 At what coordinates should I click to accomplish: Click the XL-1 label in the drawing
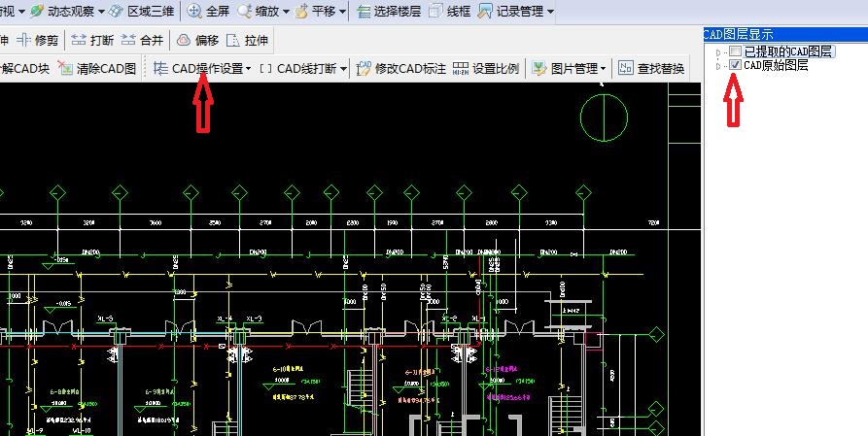[x=479, y=319]
